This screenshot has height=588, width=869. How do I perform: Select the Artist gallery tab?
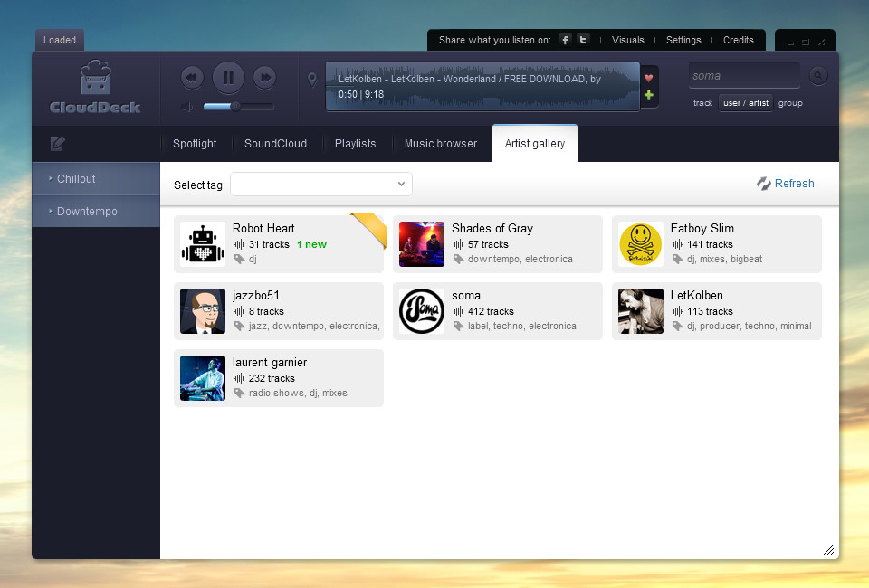[535, 144]
